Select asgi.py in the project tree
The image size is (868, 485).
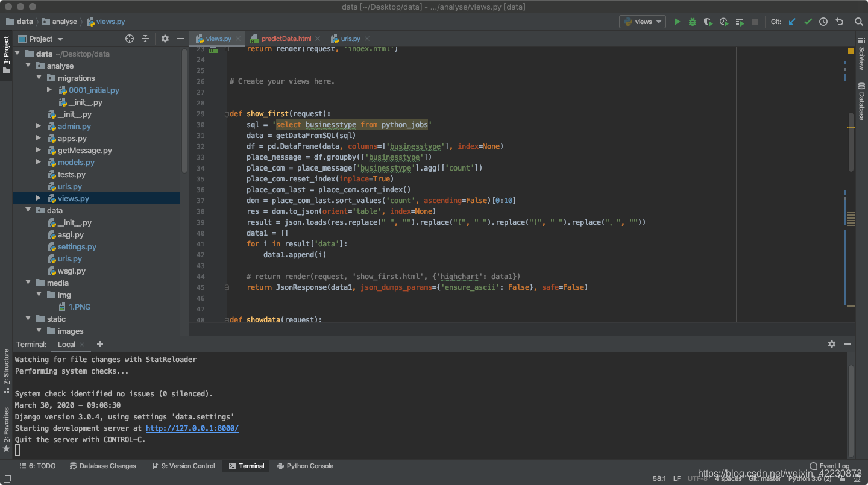(x=71, y=234)
